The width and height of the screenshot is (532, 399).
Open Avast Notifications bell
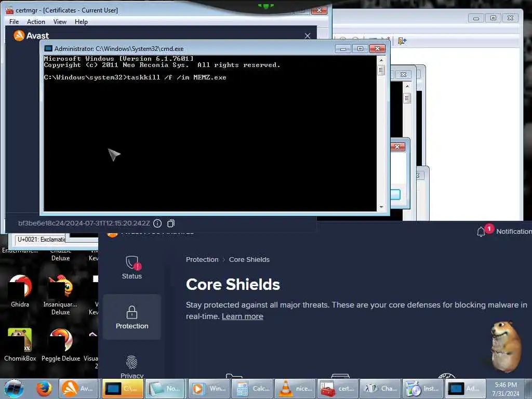pyautogui.click(x=481, y=231)
